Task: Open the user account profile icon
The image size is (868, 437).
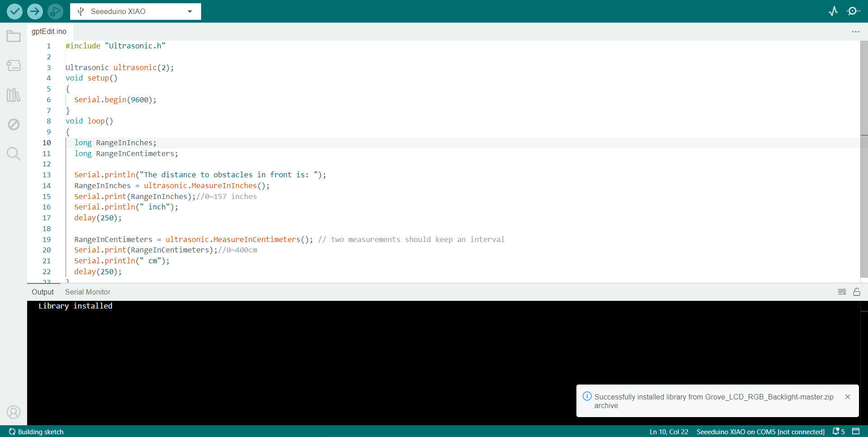Action: [14, 412]
